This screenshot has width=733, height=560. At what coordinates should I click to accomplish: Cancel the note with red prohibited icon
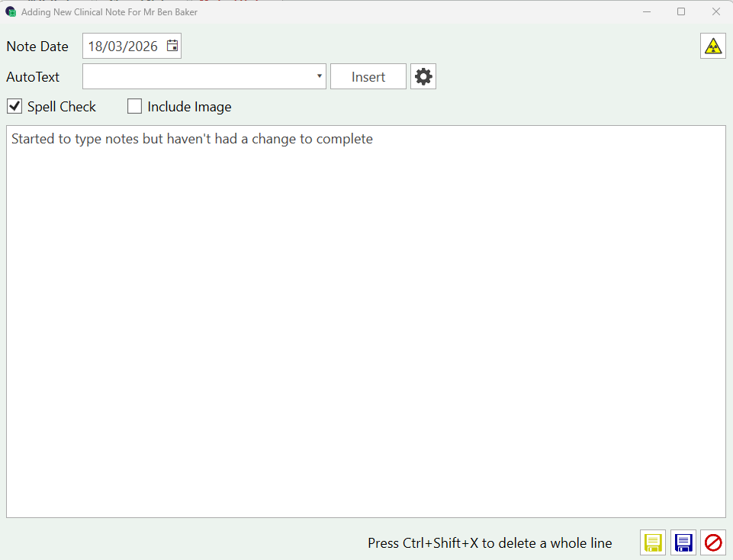(x=713, y=542)
